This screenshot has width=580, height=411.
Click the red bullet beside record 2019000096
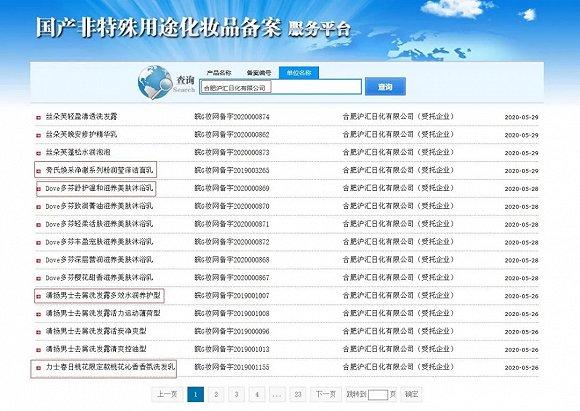coord(38,332)
